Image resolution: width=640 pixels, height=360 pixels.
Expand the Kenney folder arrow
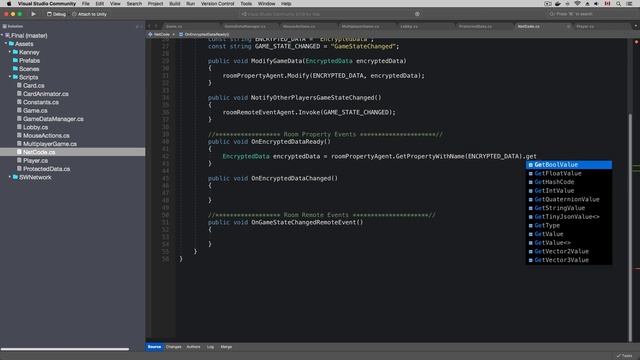10,52
